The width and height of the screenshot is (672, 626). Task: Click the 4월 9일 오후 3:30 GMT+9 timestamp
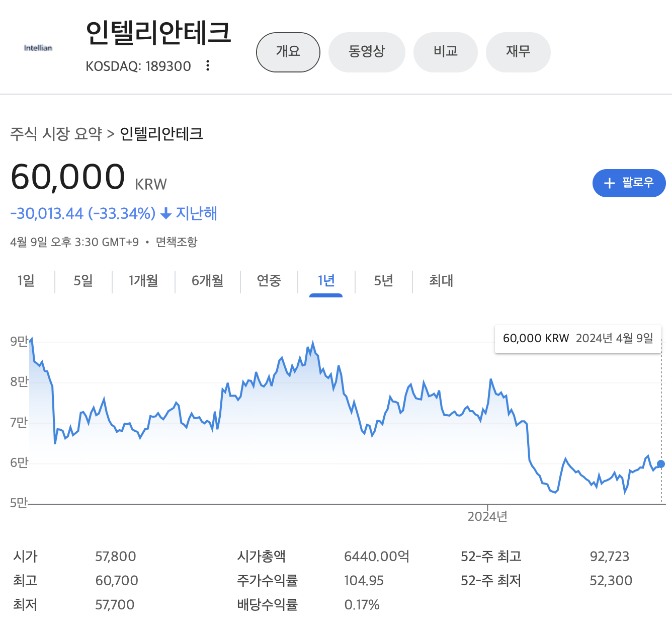tap(74, 242)
